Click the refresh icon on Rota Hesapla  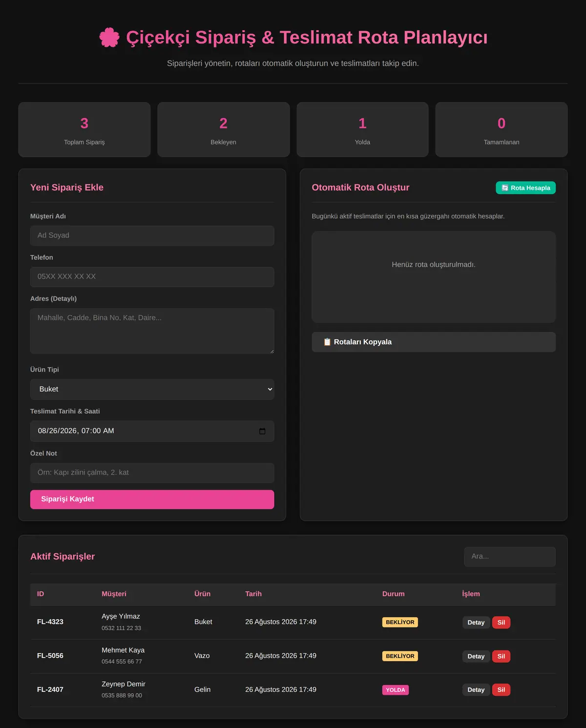(x=505, y=188)
